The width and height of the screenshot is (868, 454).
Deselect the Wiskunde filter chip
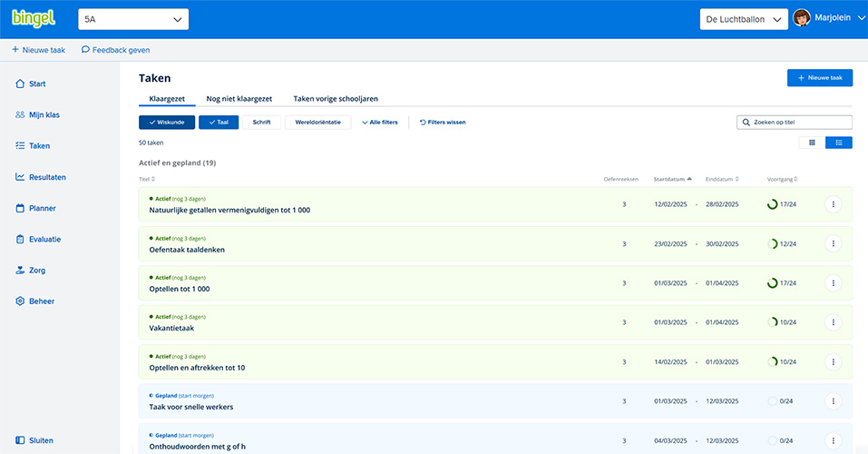(166, 122)
